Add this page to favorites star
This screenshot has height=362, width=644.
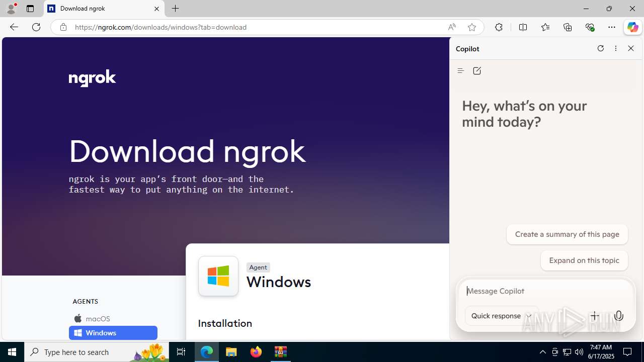point(472,27)
